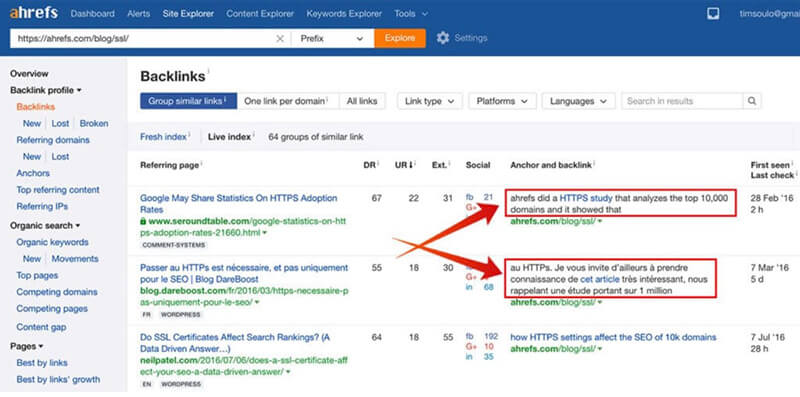Viewport: 800px width, 397px height.
Task: Expand the seroundtable.com URL dropdown arrow
Action: tap(265, 233)
